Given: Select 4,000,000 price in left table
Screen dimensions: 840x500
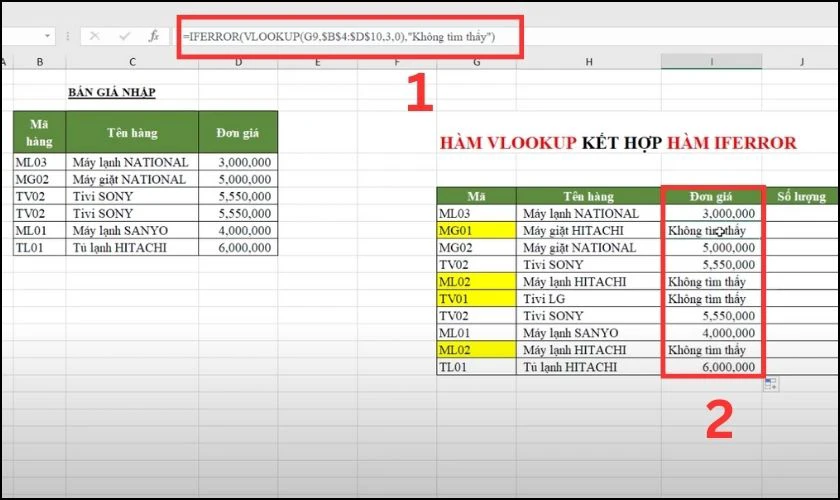Looking at the screenshot, I should (238, 230).
